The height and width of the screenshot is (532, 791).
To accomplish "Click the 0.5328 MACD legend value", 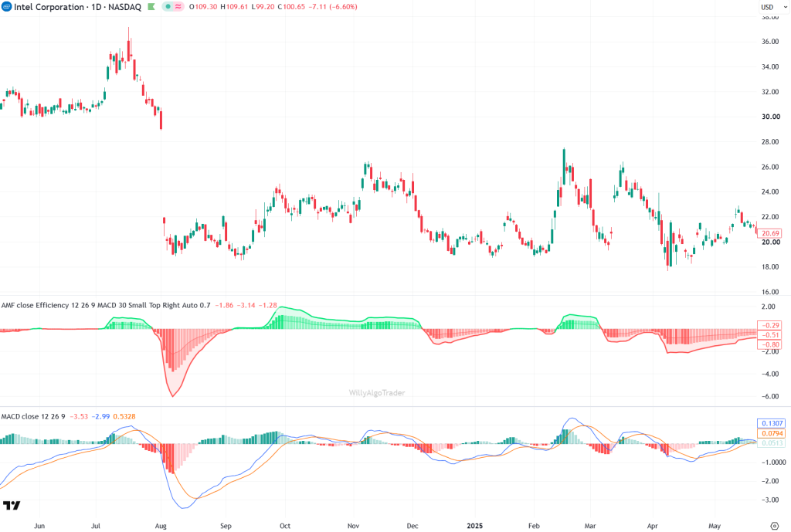I will tap(124, 416).
